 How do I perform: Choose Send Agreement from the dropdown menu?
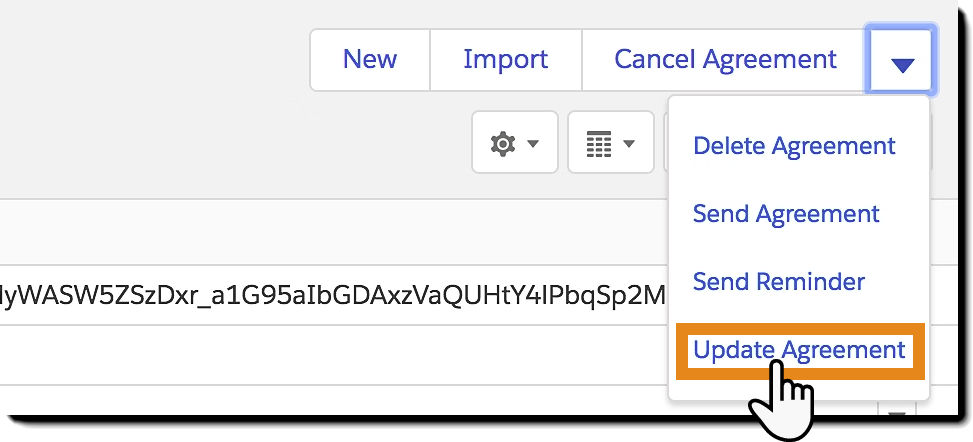point(786,214)
